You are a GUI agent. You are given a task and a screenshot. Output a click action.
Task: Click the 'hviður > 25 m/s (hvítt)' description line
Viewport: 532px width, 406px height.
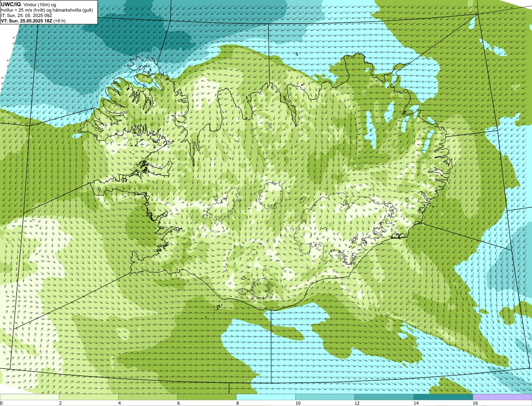click(x=47, y=10)
